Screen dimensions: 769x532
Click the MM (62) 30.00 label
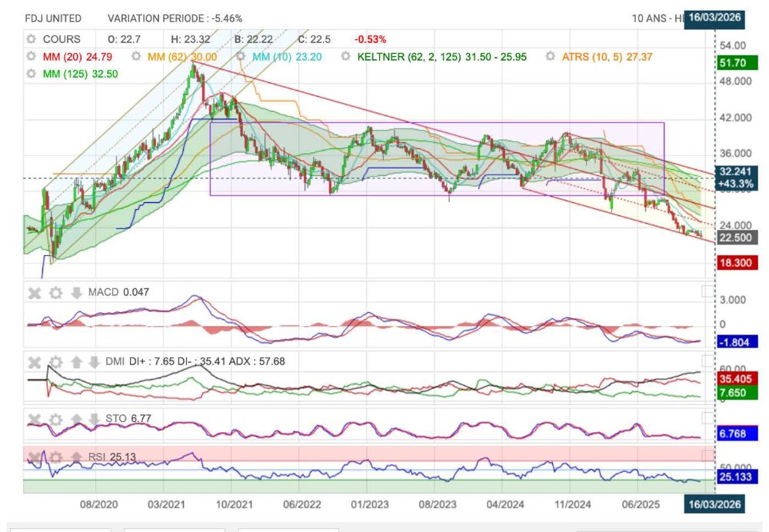click(182, 57)
